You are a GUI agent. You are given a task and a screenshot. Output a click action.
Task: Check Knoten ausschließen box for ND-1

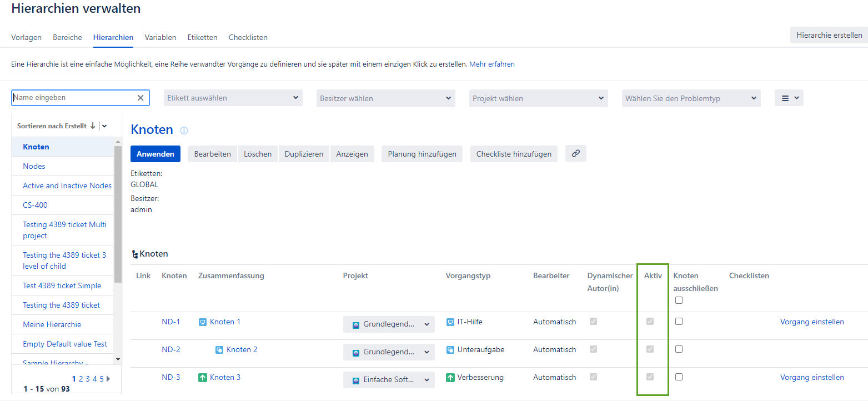tap(679, 322)
